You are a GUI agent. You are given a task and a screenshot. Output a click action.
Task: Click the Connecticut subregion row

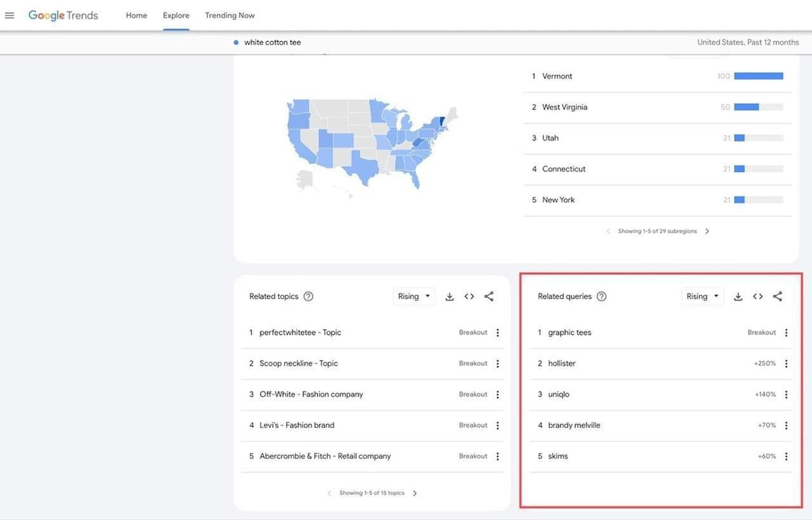coord(658,169)
